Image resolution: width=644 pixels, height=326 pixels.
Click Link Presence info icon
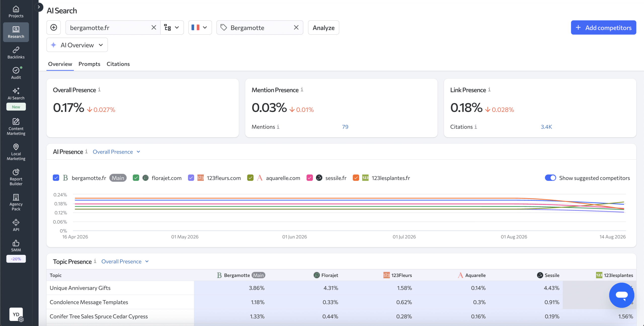[x=489, y=89]
